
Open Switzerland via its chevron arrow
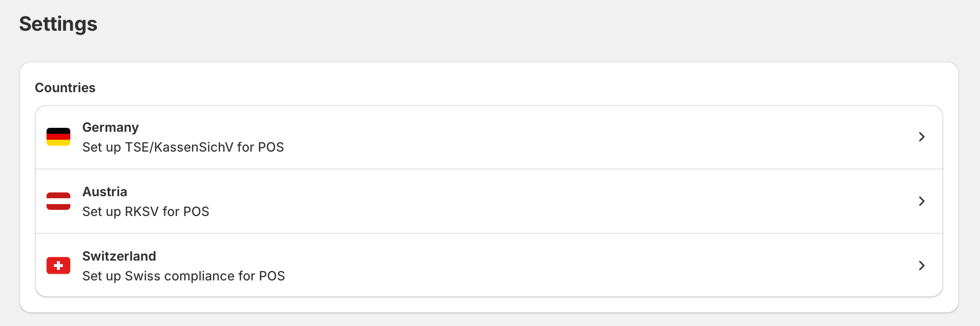pyautogui.click(x=922, y=266)
